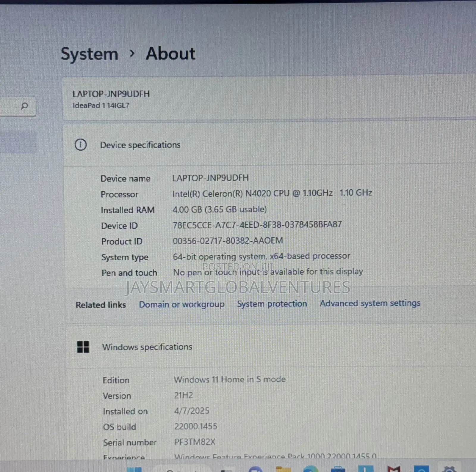Image resolution: width=476 pixels, height=472 pixels.
Task: Select the 21H2 version value
Action: (x=184, y=395)
